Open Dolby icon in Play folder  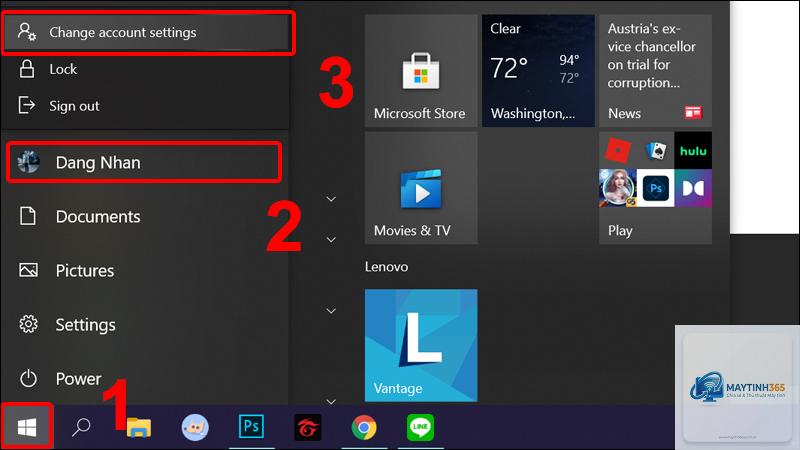[x=693, y=188]
